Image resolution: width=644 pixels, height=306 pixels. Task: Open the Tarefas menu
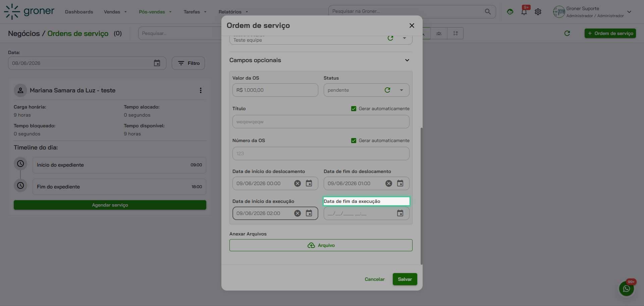pyautogui.click(x=195, y=12)
